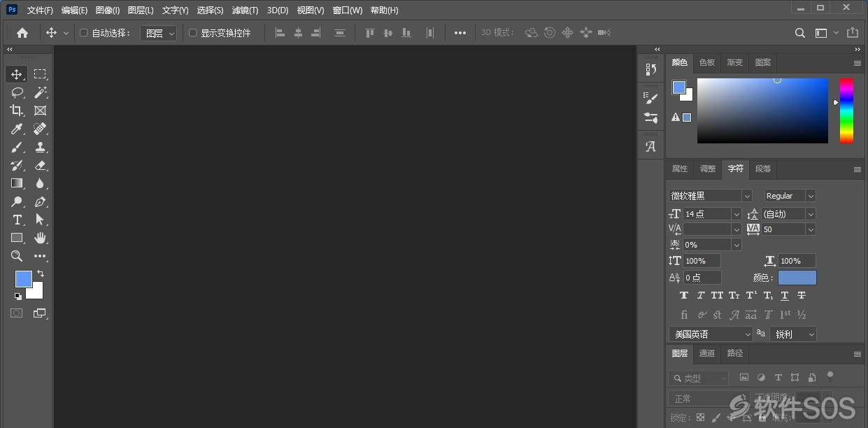This screenshot has width=868, height=428.
Task: Select the Brush tool
Action: tap(17, 147)
